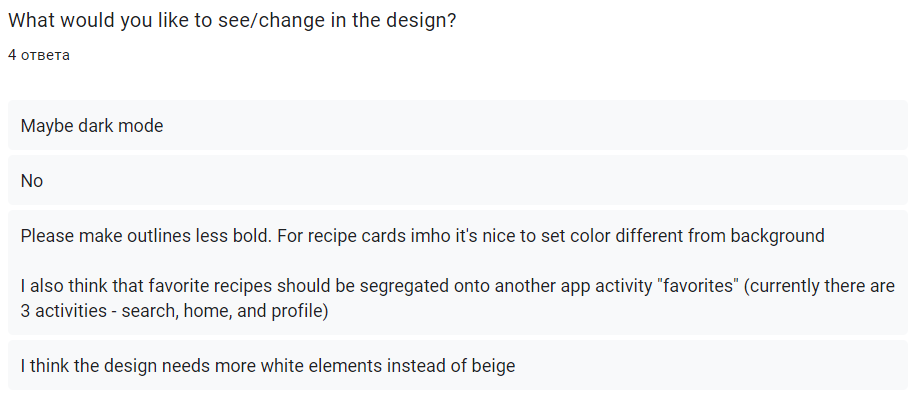
Task: Click the "4 ответа" response count
Action: coord(39,54)
